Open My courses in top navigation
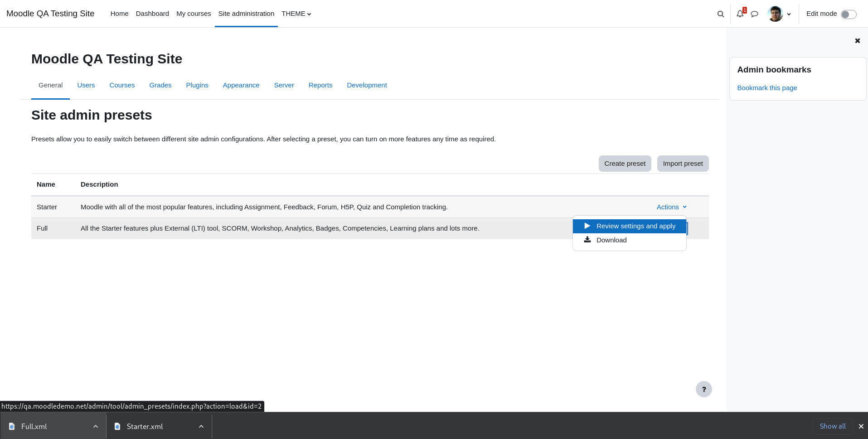Viewport: 868px width, 439px height. 194,14
